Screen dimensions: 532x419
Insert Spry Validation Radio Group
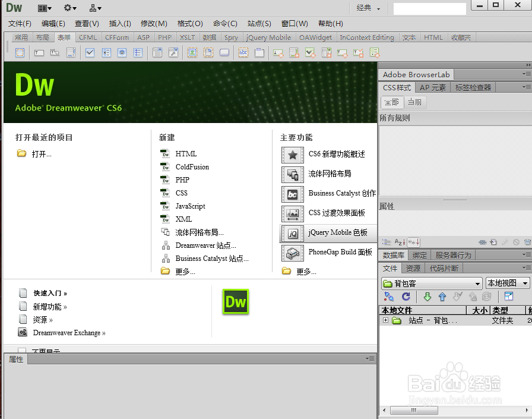pyautogui.click(x=375, y=53)
